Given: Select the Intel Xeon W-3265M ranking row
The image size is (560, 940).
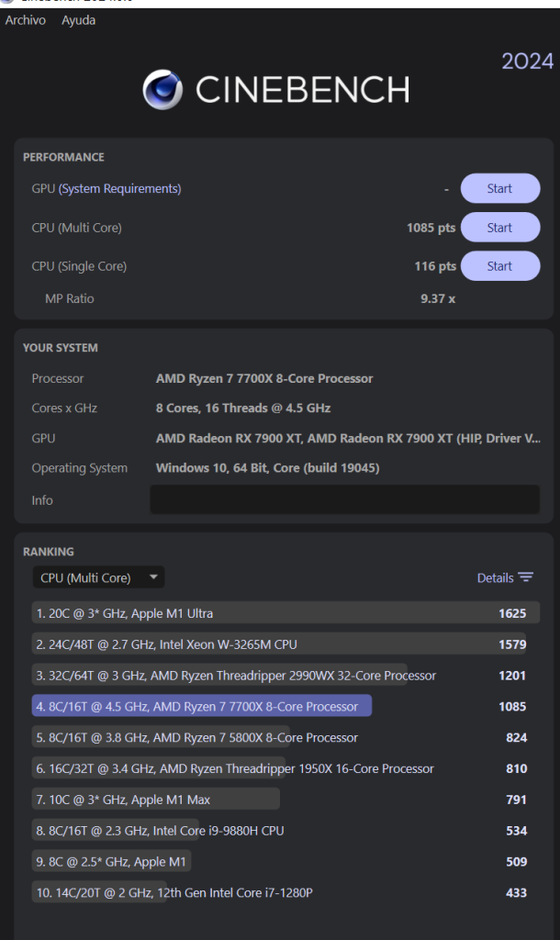Looking at the screenshot, I should click(286, 643).
